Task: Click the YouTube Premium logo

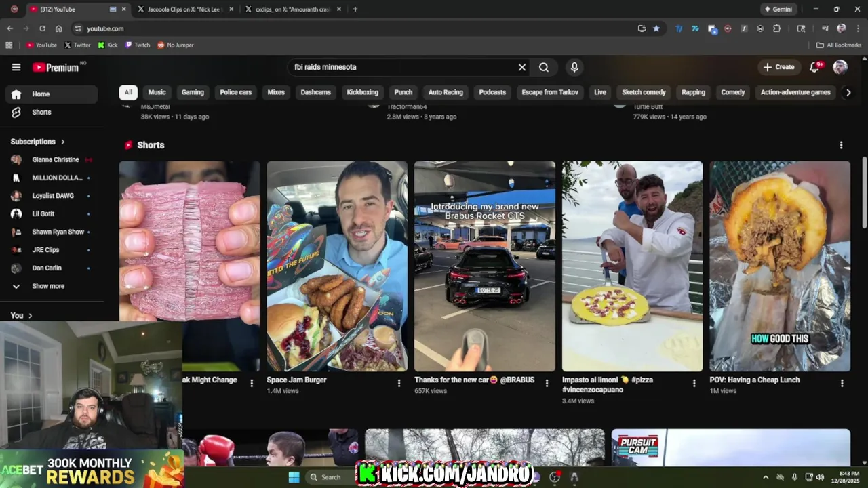Action: pyautogui.click(x=56, y=67)
